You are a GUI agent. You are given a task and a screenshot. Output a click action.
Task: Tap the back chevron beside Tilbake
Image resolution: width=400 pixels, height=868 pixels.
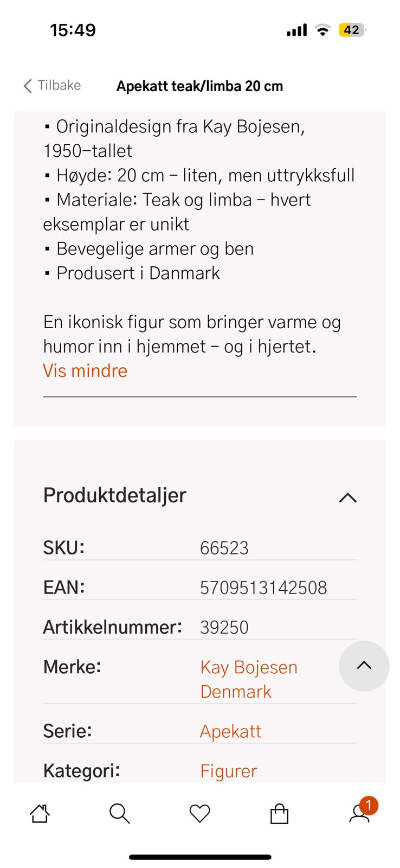[28, 86]
